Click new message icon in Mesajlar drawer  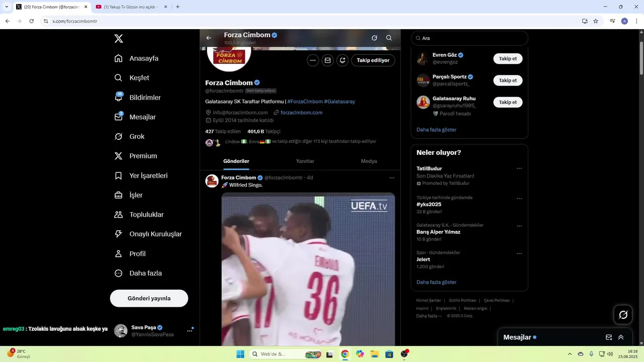609,337
